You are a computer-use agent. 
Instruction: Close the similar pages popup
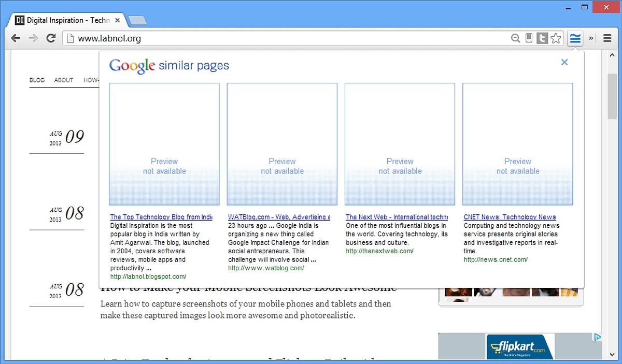click(564, 62)
